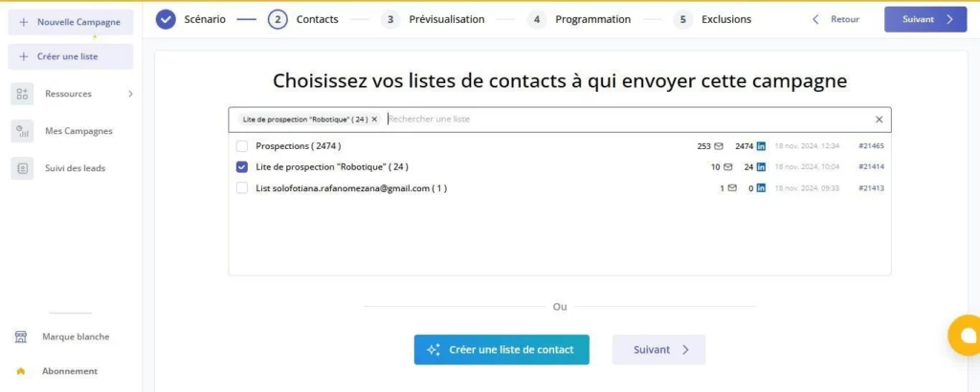Open the orange chat support bubble
Screen dimensions: 980x392
pos(966,335)
